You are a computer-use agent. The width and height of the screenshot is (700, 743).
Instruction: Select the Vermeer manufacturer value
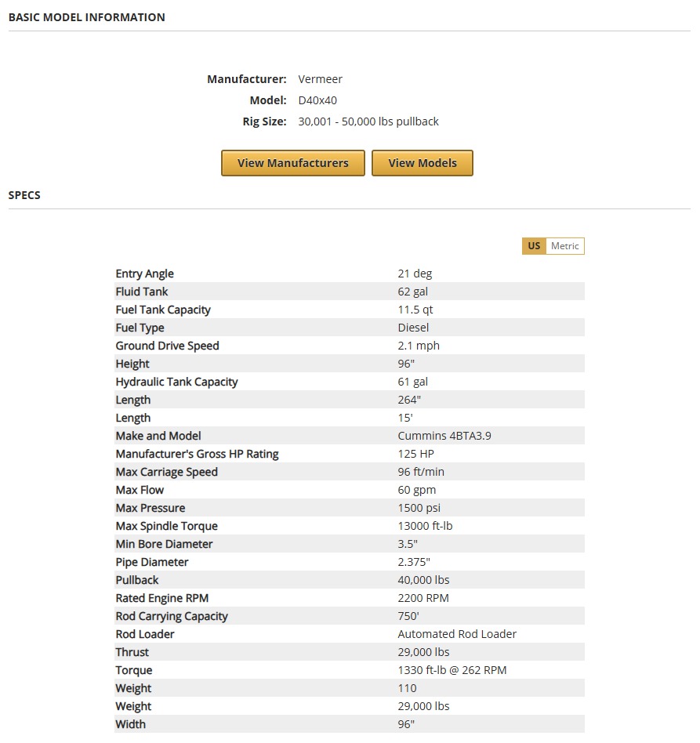pyautogui.click(x=320, y=79)
